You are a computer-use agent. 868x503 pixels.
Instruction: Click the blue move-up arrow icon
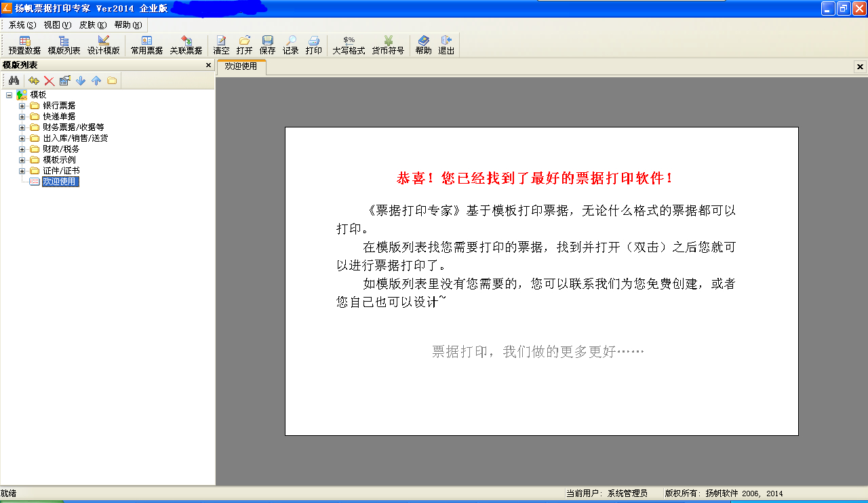[x=96, y=81]
